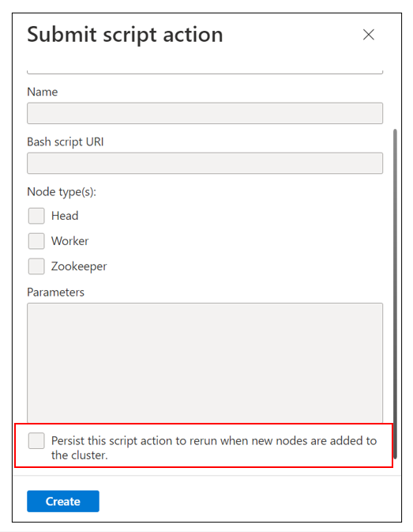Enable the Head node type checkbox
Image resolution: width=413 pixels, height=532 pixels.
coord(36,216)
